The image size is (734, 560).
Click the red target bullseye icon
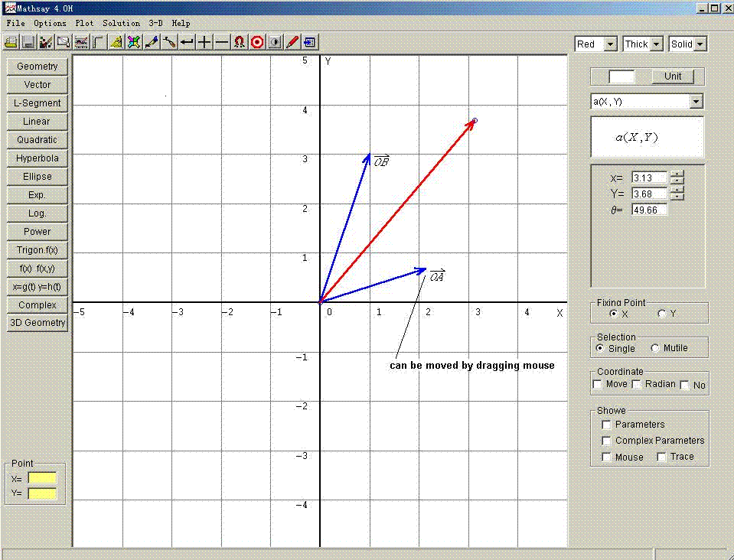click(257, 43)
